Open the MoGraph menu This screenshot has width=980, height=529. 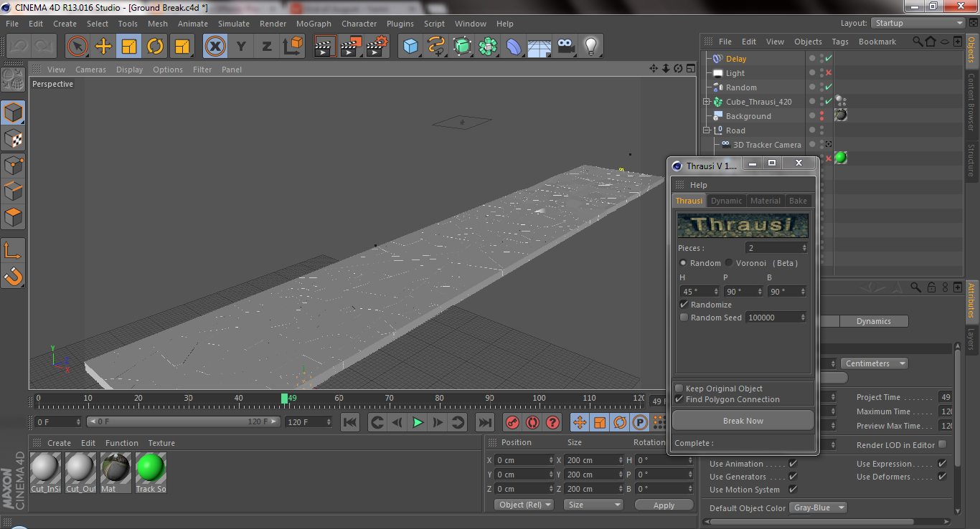(314, 24)
